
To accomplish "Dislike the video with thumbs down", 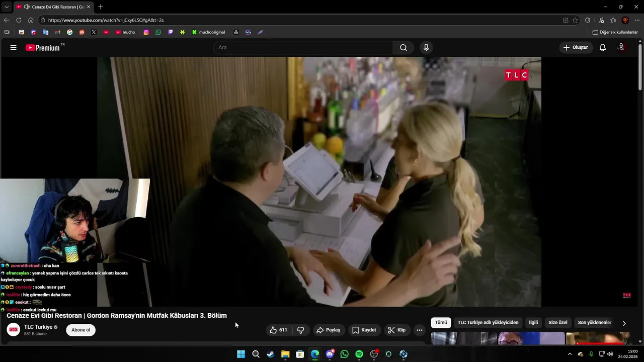I will 300,330.
